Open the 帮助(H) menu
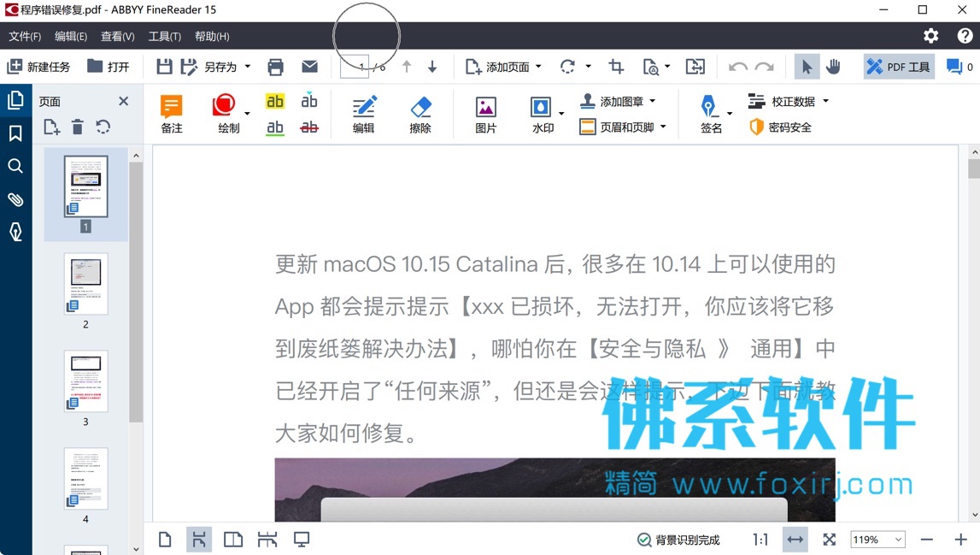The height and width of the screenshot is (555, 980). [x=212, y=36]
